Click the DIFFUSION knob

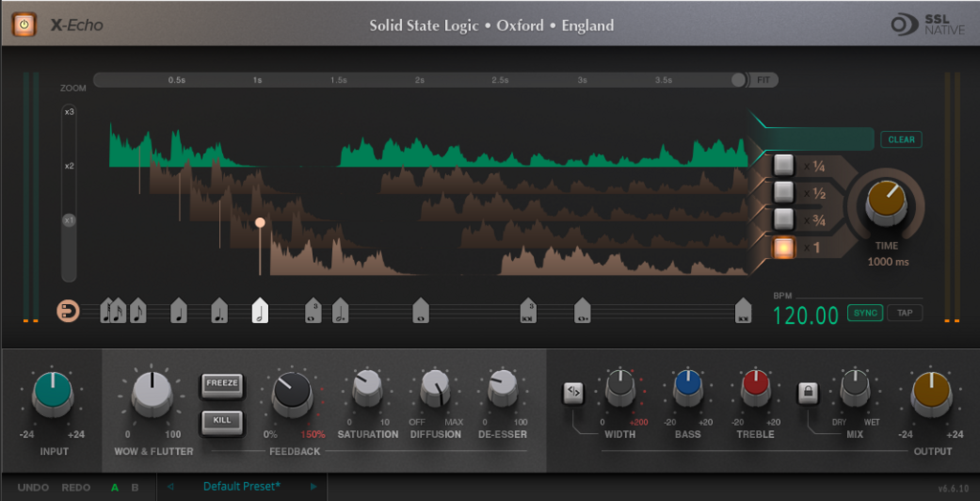435,387
